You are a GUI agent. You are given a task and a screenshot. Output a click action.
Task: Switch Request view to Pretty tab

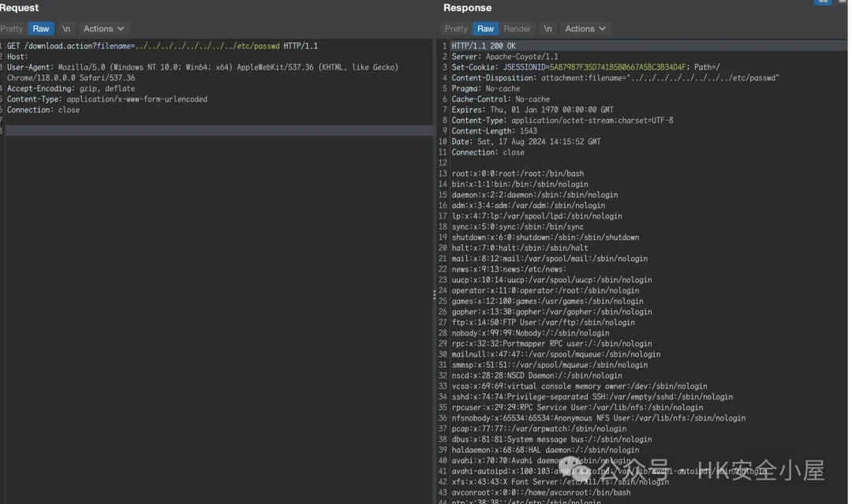click(11, 28)
